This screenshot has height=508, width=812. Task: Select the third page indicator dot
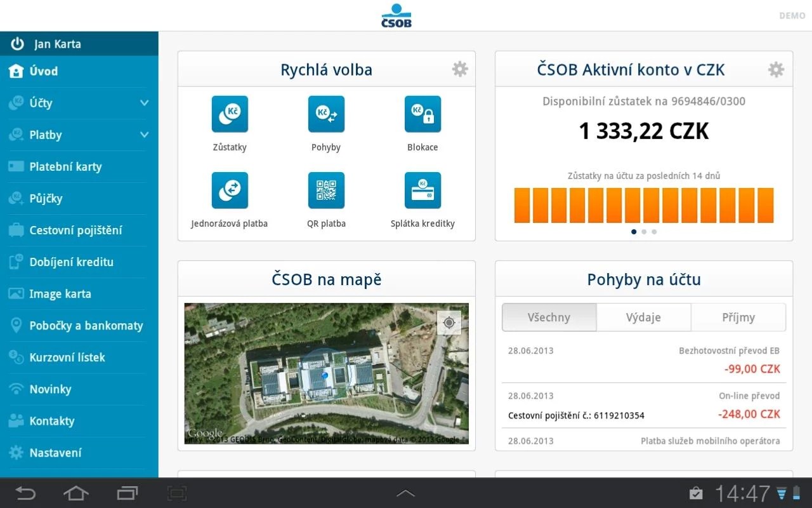click(x=654, y=232)
